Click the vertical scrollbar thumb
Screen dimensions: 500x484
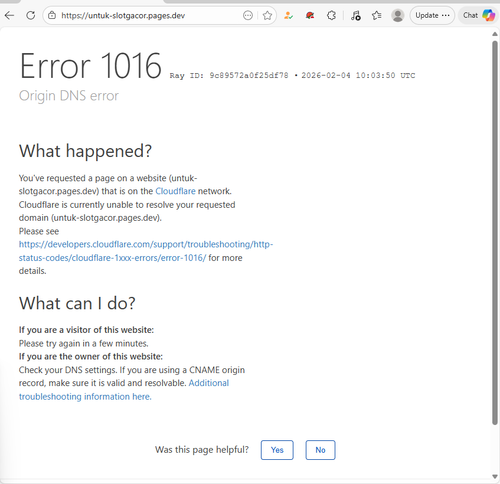[495, 233]
